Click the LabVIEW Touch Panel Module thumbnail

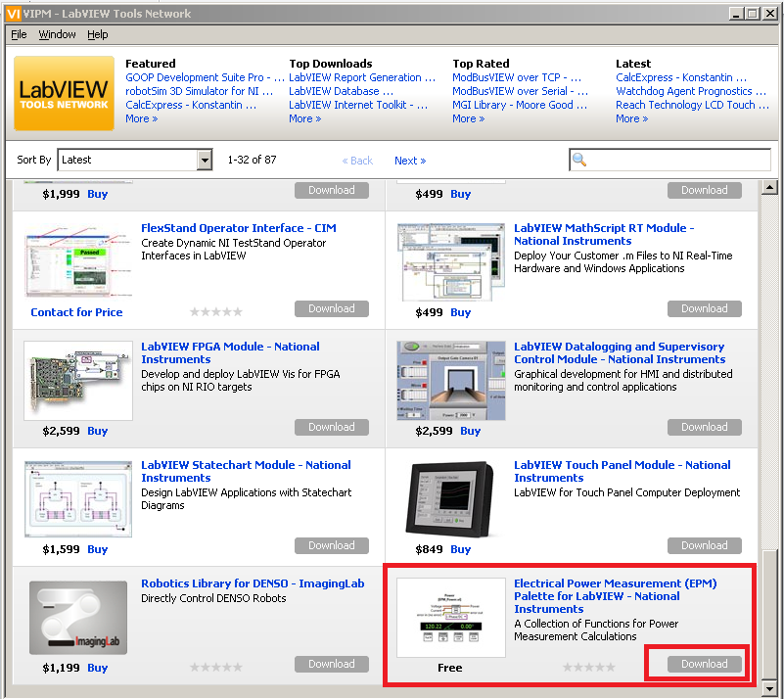[450, 497]
